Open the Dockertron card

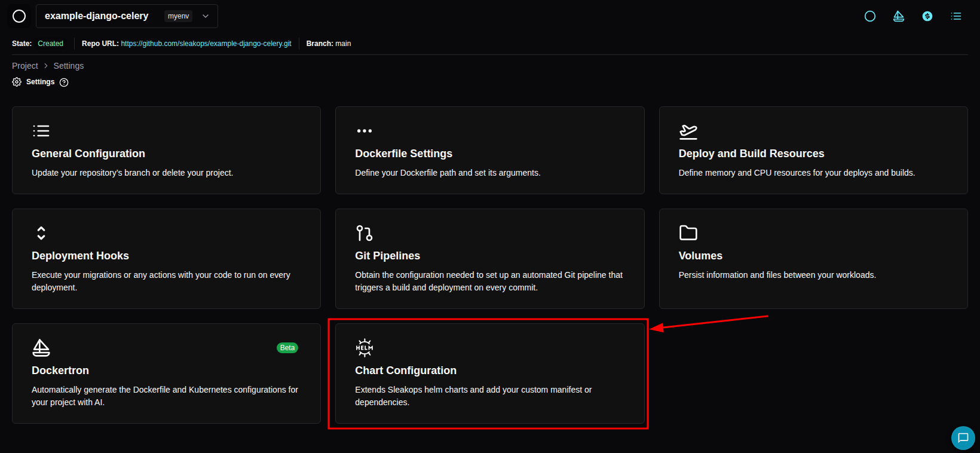pyautogui.click(x=166, y=374)
